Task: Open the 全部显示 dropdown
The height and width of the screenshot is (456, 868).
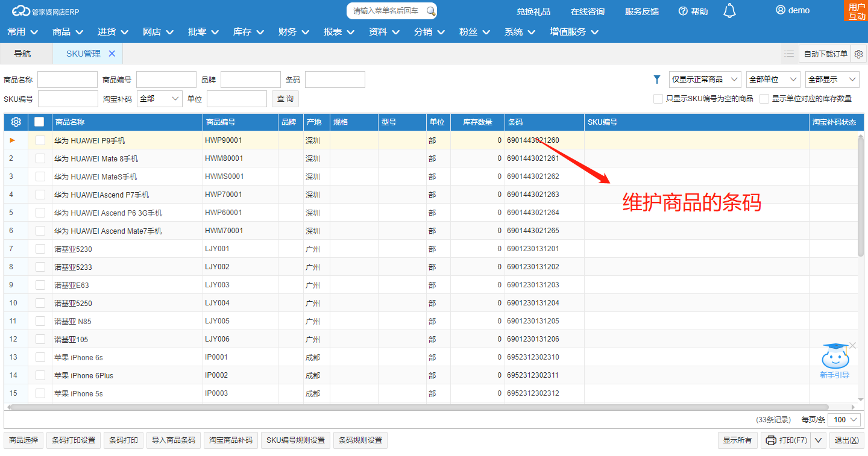Action: pyautogui.click(x=832, y=80)
